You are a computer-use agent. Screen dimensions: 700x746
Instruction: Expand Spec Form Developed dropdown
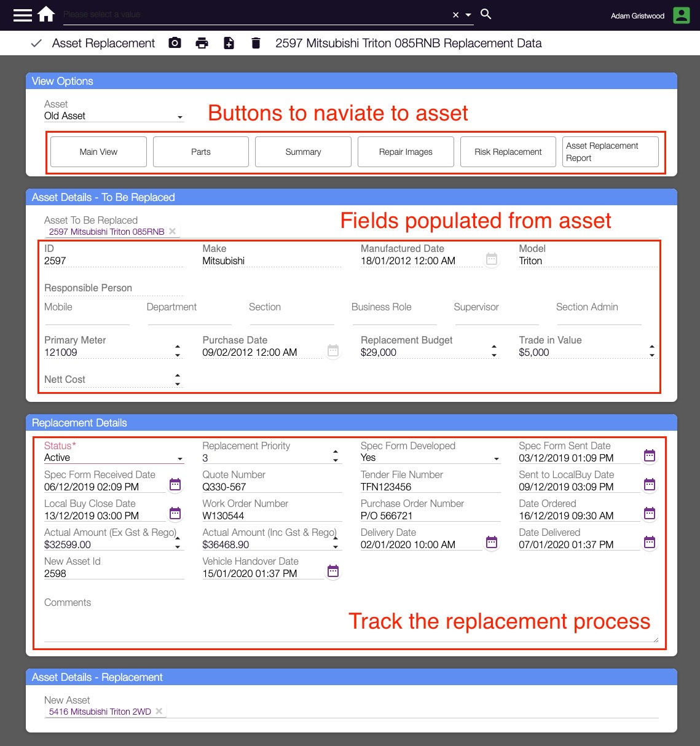coord(496,458)
